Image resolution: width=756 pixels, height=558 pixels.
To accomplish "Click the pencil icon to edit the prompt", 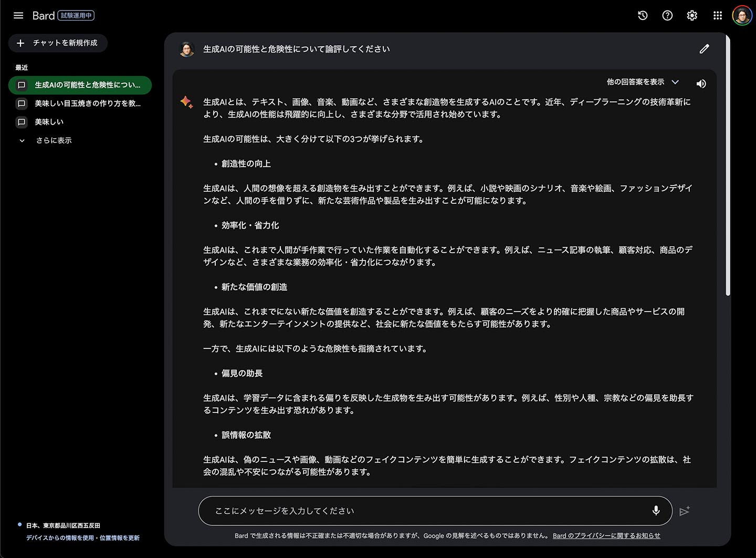I will (x=704, y=49).
